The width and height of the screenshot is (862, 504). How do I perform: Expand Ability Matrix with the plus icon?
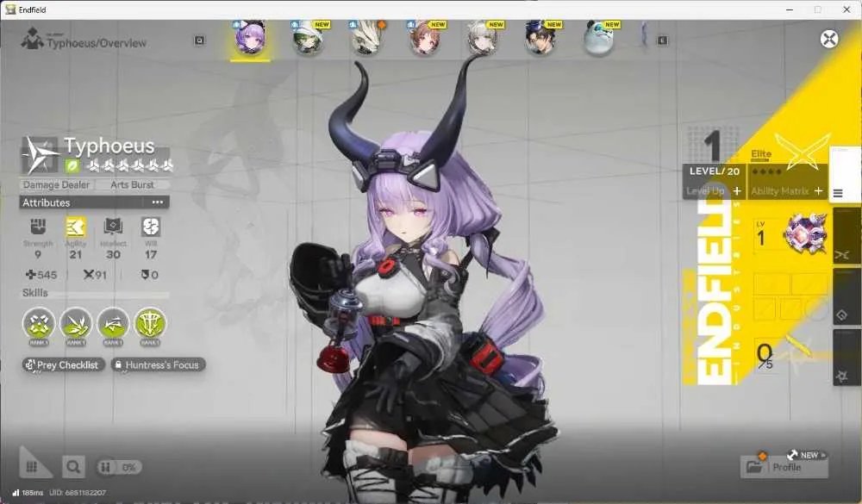click(x=819, y=190)
